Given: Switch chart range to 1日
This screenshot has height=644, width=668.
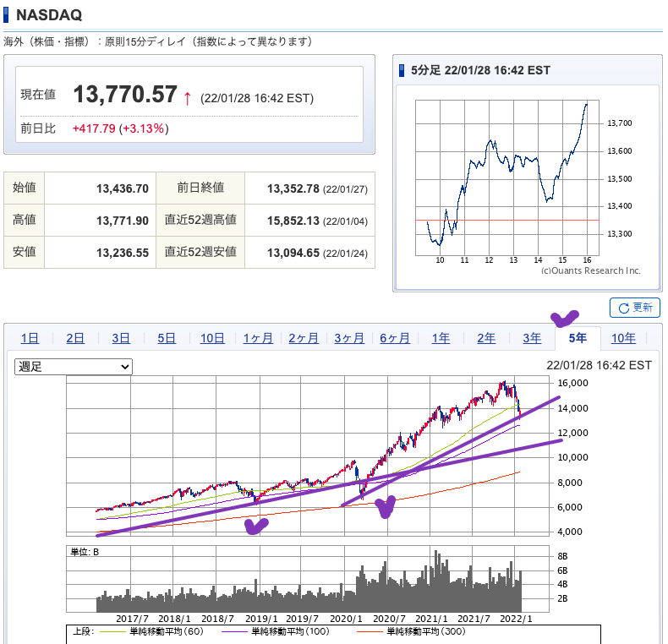Looking at the screenshot, I should point(30,338).
